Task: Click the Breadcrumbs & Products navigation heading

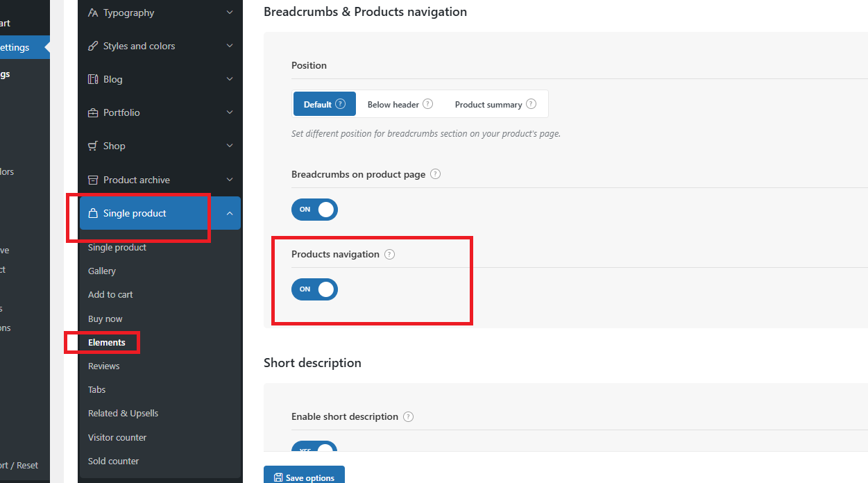Action: tap(365, 12)
